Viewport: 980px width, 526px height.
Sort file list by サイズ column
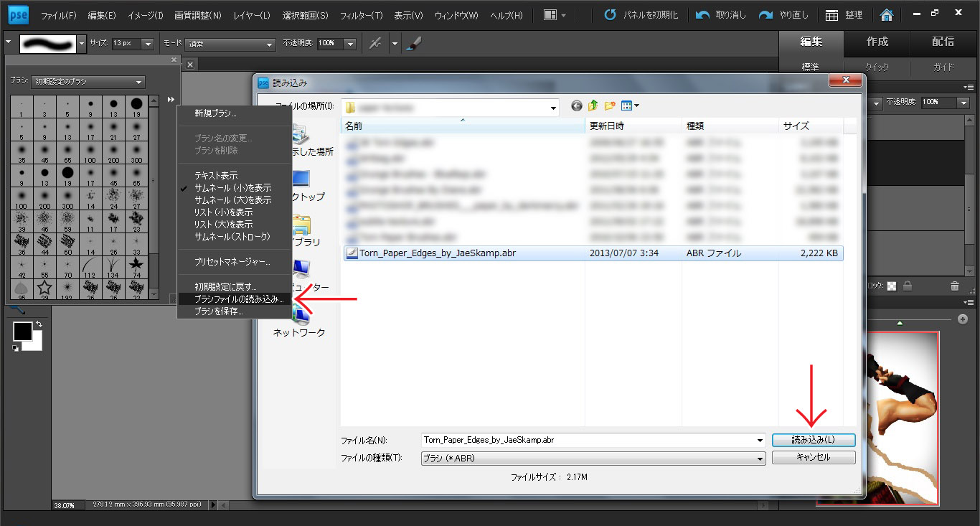tap(812, 126)
